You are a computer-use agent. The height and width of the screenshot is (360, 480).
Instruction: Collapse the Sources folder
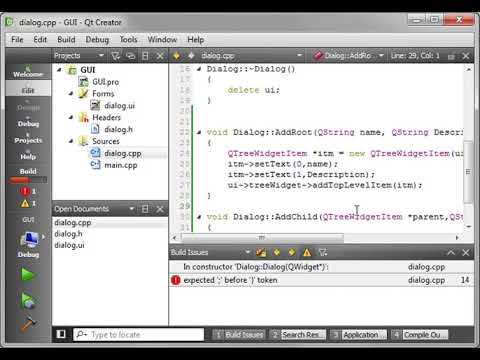point(71,141)
